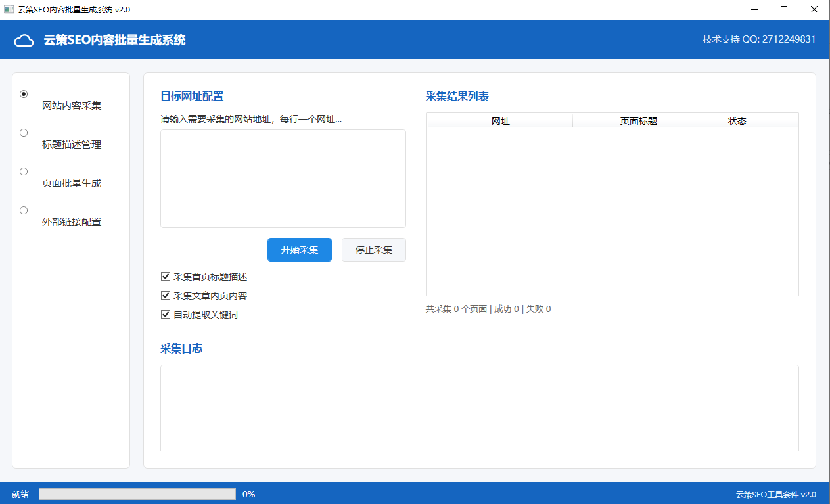830x504 pixels.
Task: Select 外部链接配置 radio button
Action: [24, 210]
